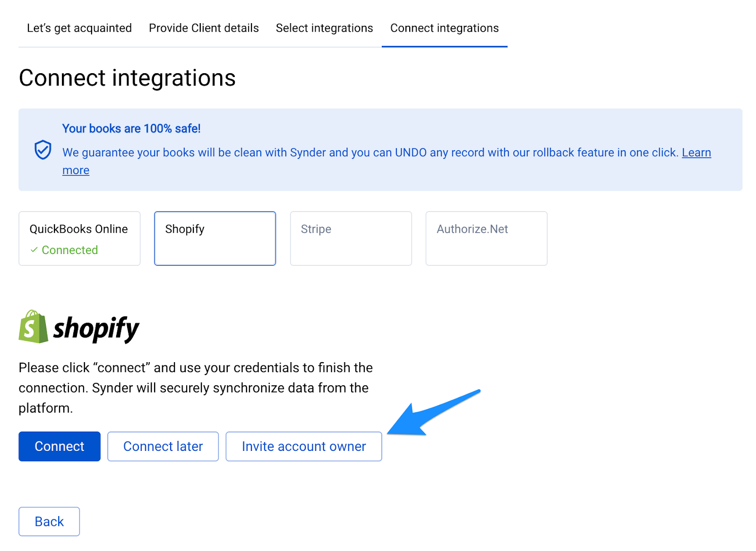Viewport: 756px width, 551px height.
Task: Choose Connect later
Action: coord(163,446)
